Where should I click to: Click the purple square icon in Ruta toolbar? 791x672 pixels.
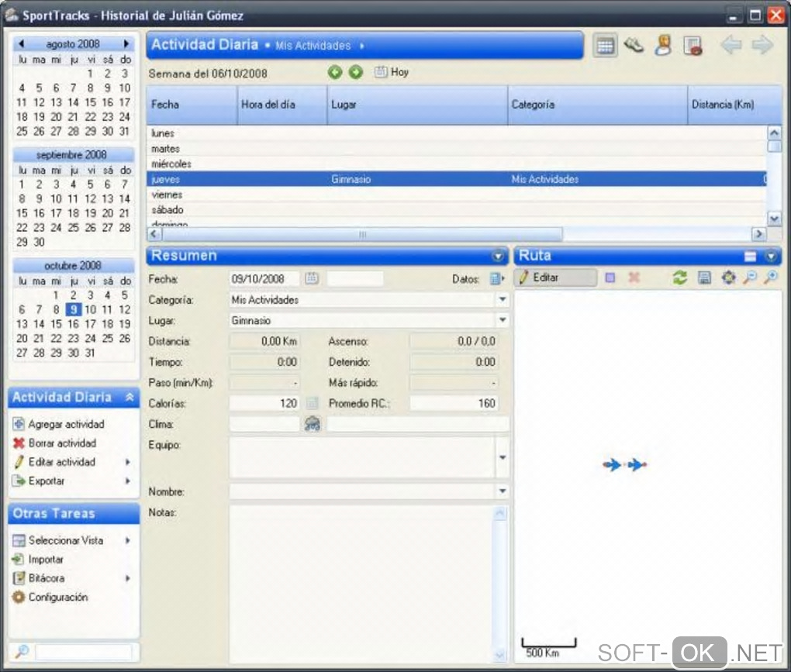tap(610, 277)
